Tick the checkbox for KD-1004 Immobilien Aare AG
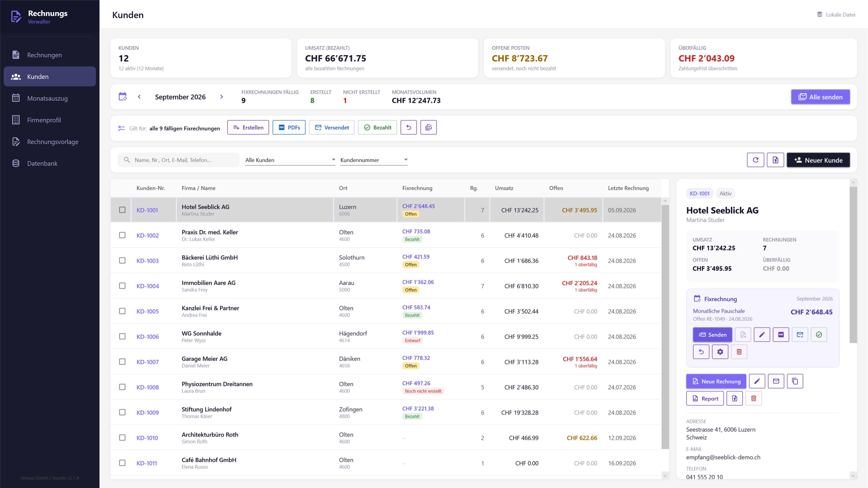 pos(122,286)
